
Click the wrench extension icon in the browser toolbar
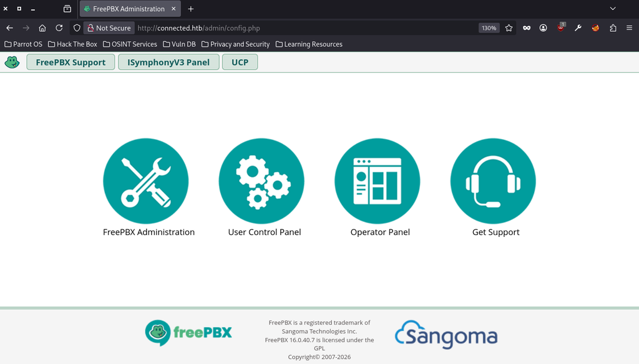[578, 28]
